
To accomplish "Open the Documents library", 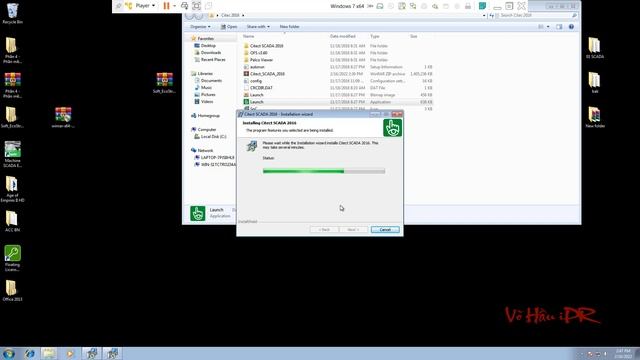I will 211,80.
